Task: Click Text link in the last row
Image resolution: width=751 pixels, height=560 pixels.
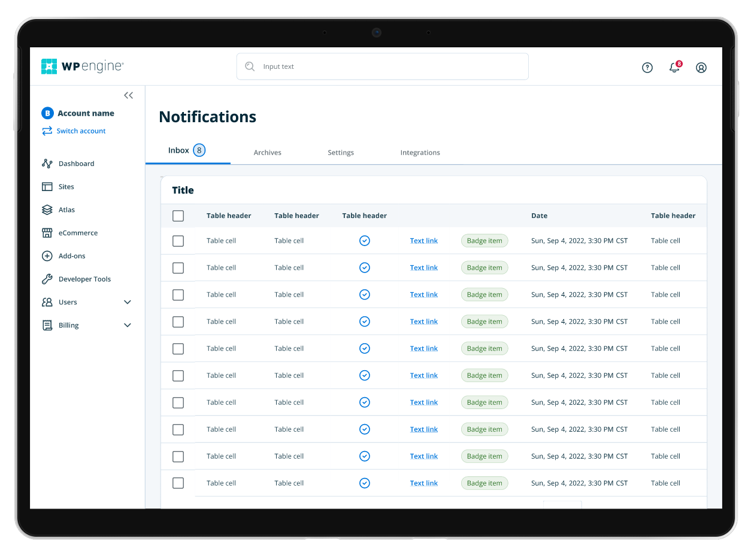Action: [424, 483]
